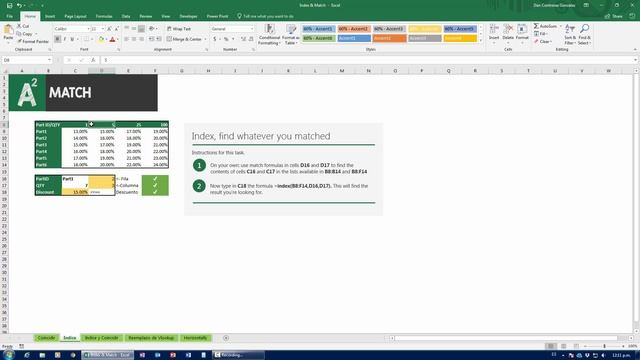Open the Name Box dropdown arrow
This screenshot has height=360, width=640.
[x=49, y=60]
